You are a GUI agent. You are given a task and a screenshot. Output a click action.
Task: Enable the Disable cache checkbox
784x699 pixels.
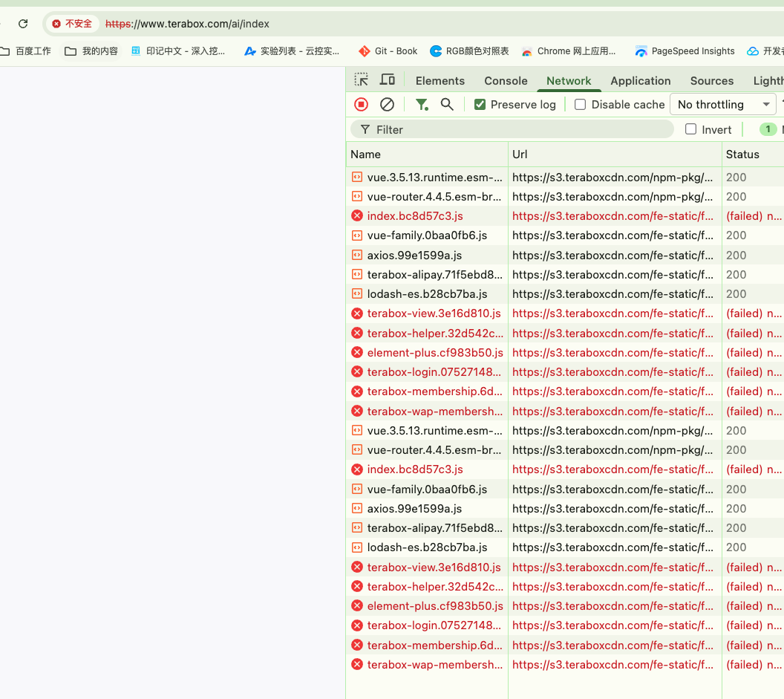pos(580,105)
